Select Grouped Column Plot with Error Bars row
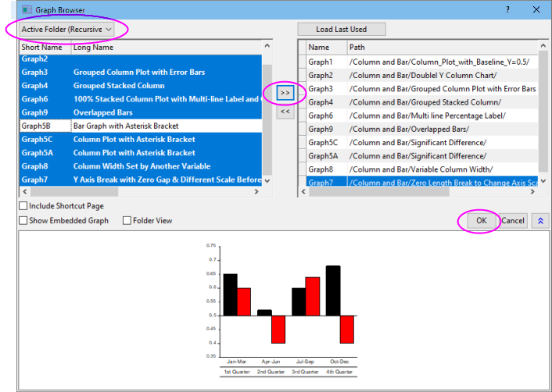Screen dimensions: 552x392 (x=141, y=72)
